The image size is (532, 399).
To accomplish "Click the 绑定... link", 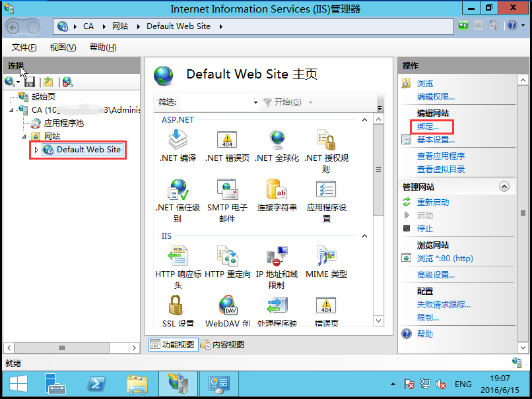I will (x=428, y=126).
